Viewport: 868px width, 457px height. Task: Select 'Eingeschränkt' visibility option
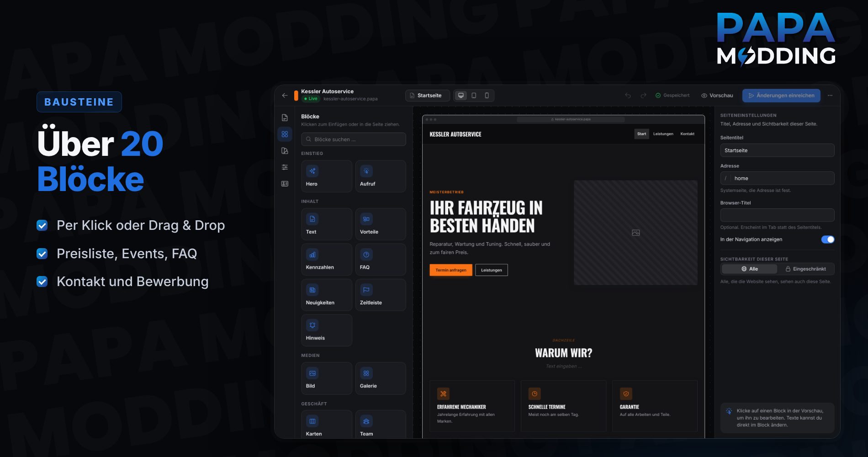805,269
